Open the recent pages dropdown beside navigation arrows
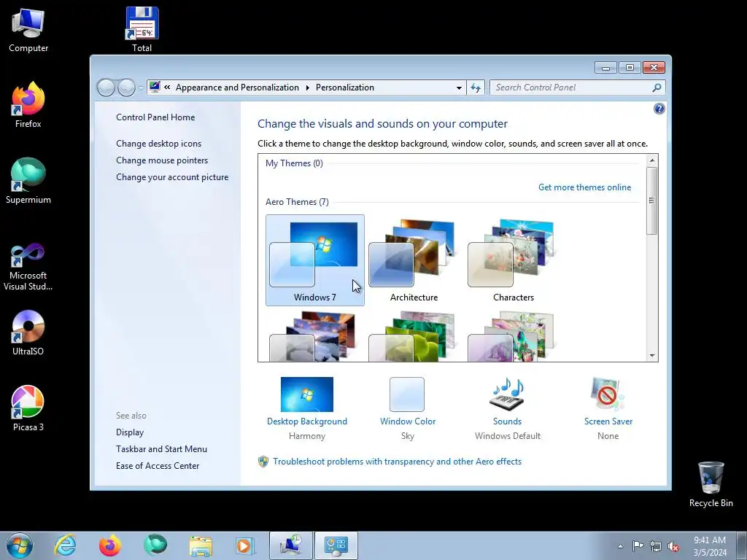 click(x=141, y=87)
